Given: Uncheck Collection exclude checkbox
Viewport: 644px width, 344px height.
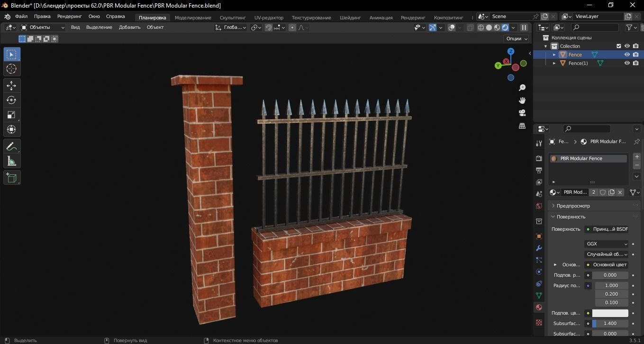Looking at the screenshot, I should point(618,46).
